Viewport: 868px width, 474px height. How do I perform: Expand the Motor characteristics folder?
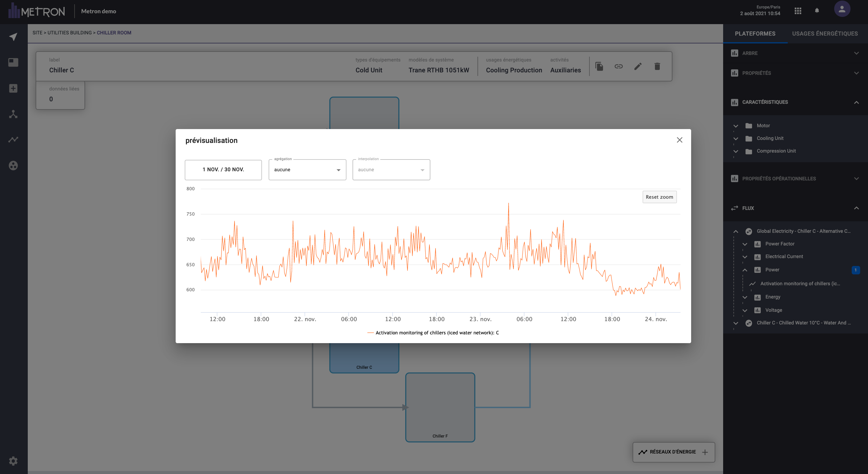coord(736,126)
